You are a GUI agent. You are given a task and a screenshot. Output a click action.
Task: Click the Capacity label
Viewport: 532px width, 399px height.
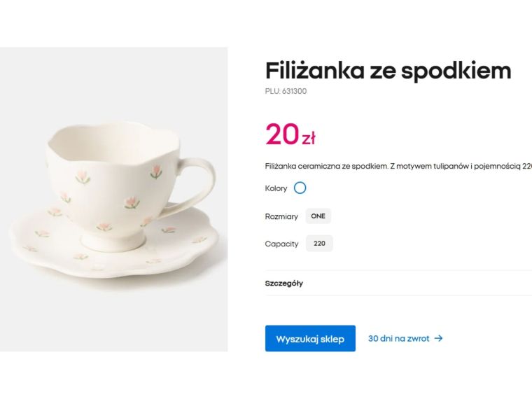[x=281, y=244]
